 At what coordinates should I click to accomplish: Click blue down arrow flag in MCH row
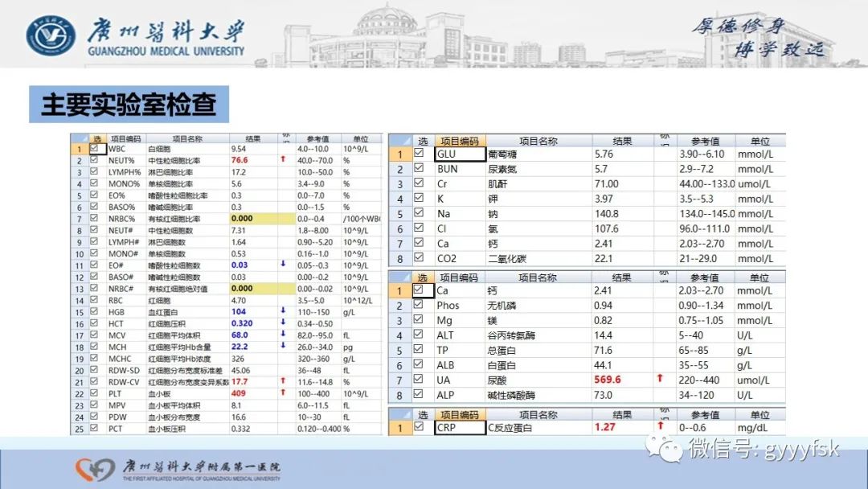click(x=283, y=346)
